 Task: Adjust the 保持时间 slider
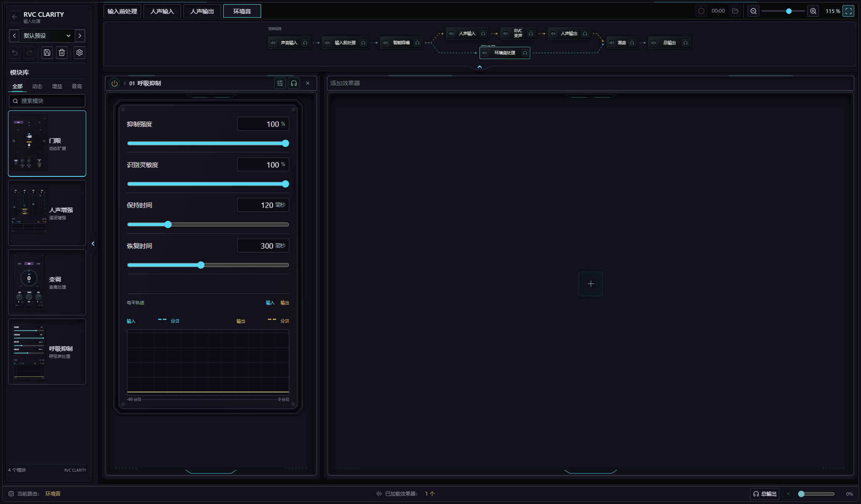[208, 225]
